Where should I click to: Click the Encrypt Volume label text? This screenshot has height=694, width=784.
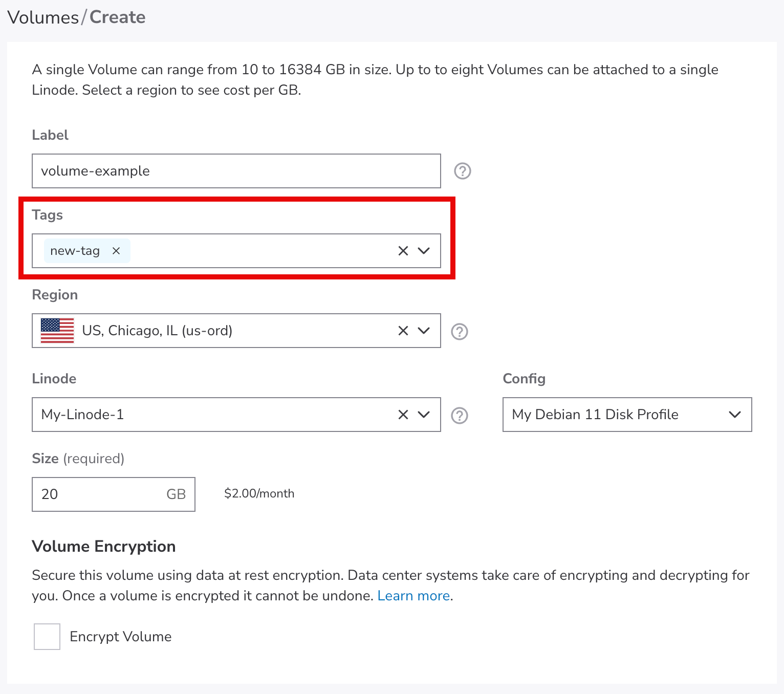pyautogui.click(x=121, y=637)
